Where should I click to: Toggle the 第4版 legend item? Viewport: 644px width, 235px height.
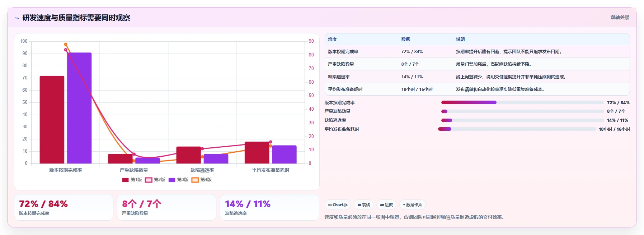coord(202,180)
